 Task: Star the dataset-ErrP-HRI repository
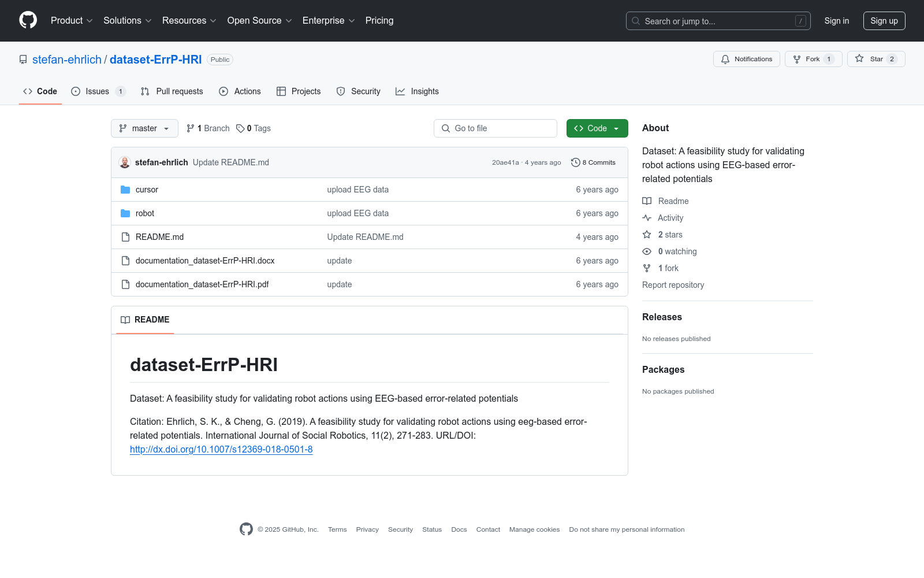[x=876, y=59]
